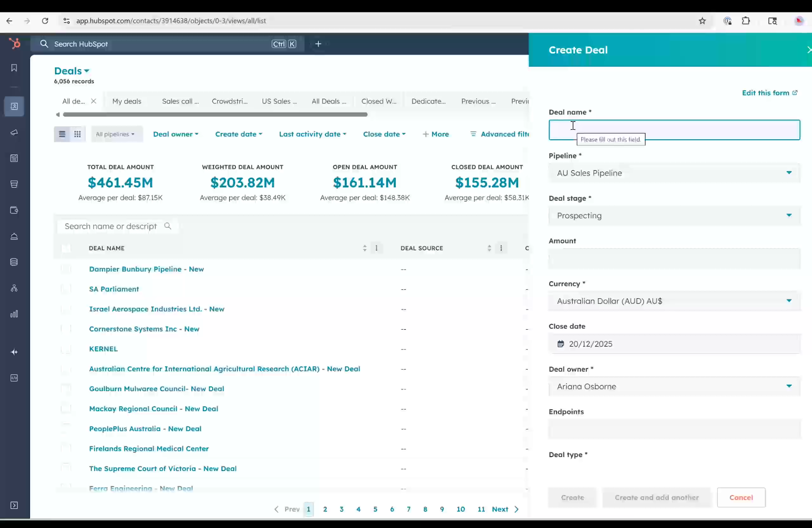Open the Closed W... saved view tab

379,101
